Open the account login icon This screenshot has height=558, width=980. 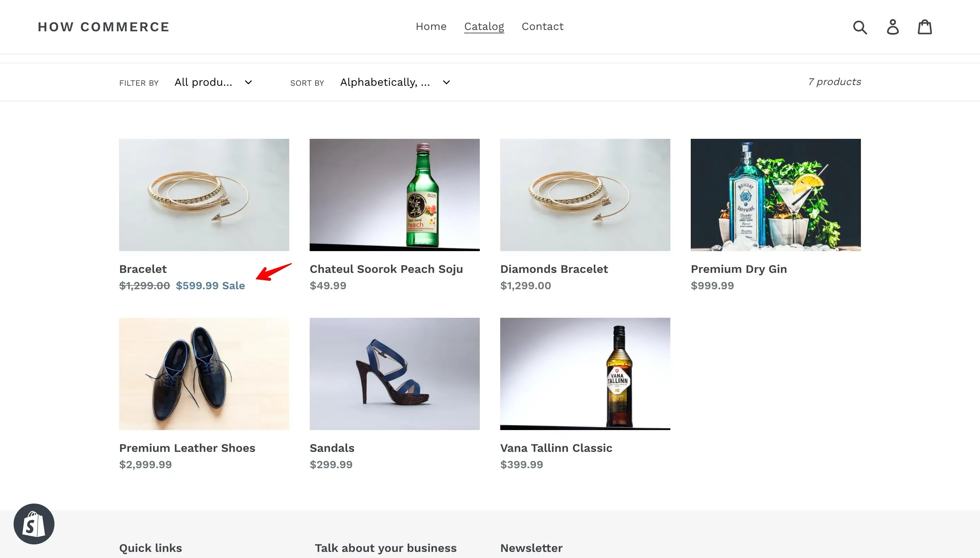pos(893,27)
